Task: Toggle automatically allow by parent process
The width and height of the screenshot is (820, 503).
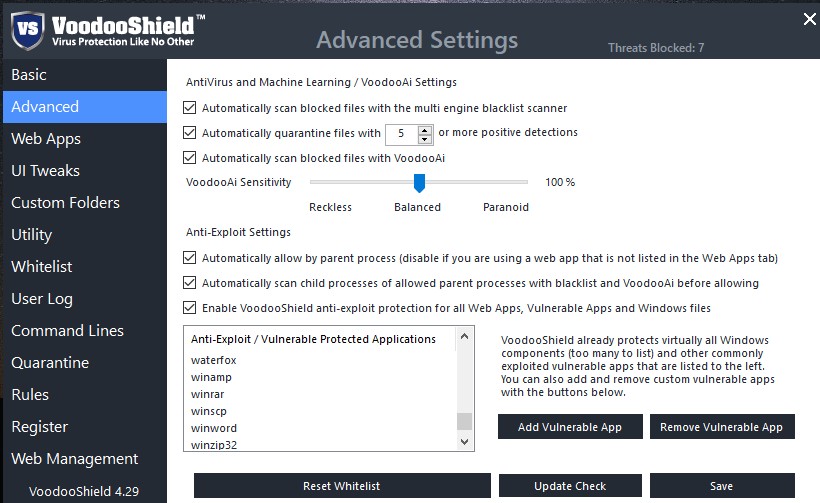Action: [190, 258]
